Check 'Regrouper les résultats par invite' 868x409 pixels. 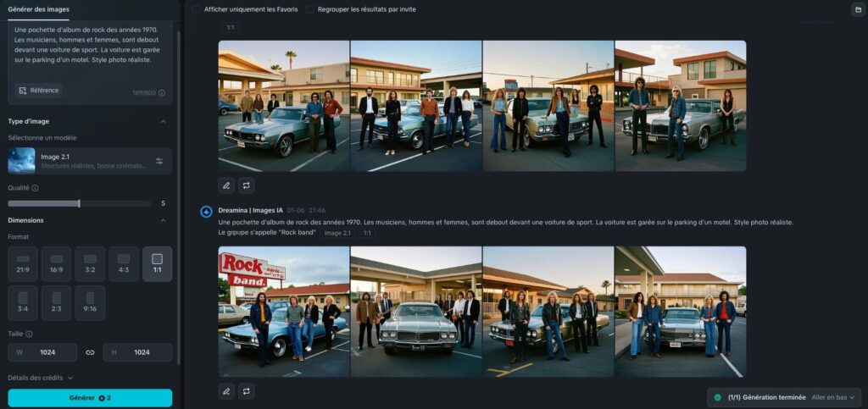click(310, 9)
